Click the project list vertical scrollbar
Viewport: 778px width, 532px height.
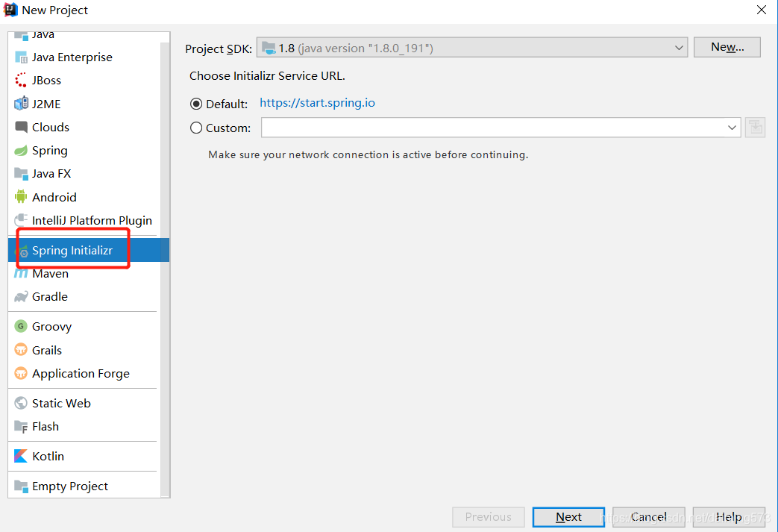165,270
